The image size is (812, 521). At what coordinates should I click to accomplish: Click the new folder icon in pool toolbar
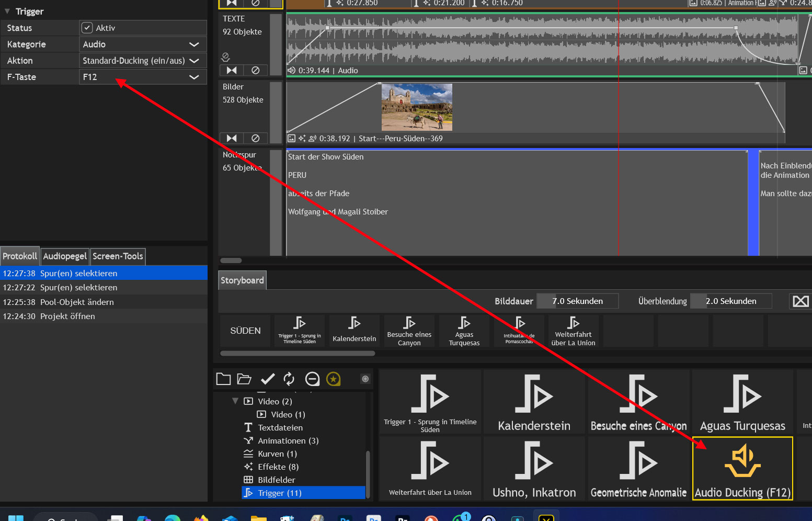(223, 379)
